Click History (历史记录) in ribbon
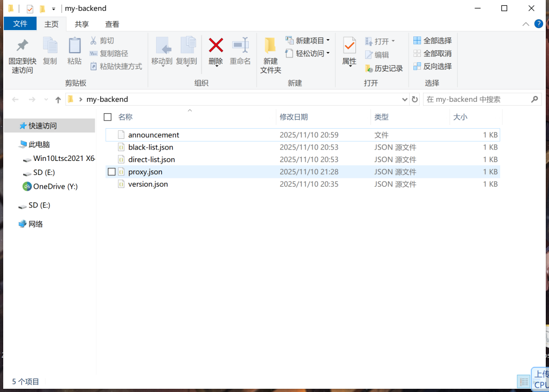 tap(384, 68)
